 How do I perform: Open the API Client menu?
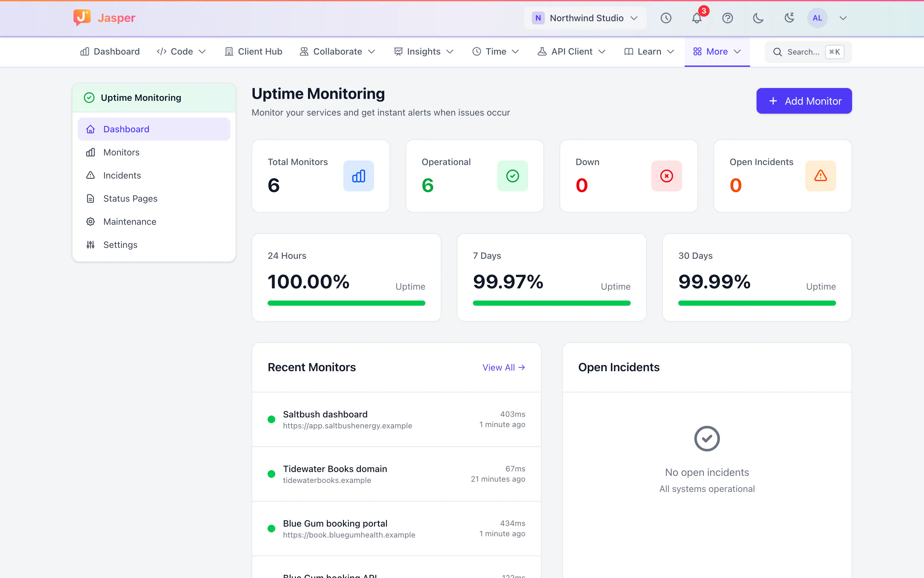572,52
